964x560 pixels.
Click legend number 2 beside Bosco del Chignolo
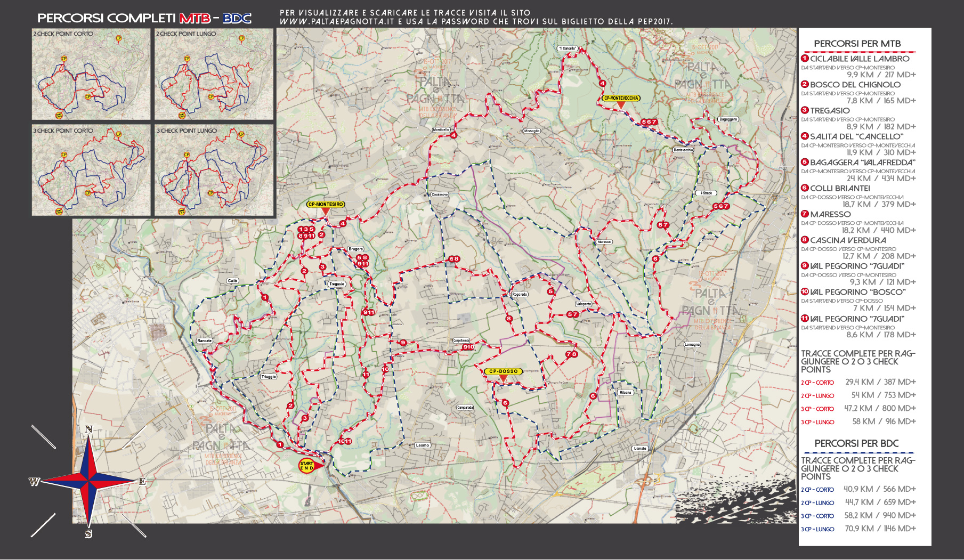point(805,84)
